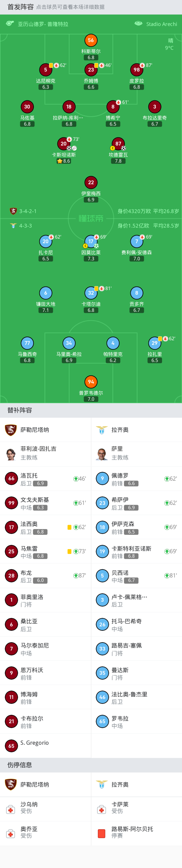Select player 20 卡斯坦诺斯 jersey icon
Viewport: 182px width, 868px height.
(x=64, y=144)
